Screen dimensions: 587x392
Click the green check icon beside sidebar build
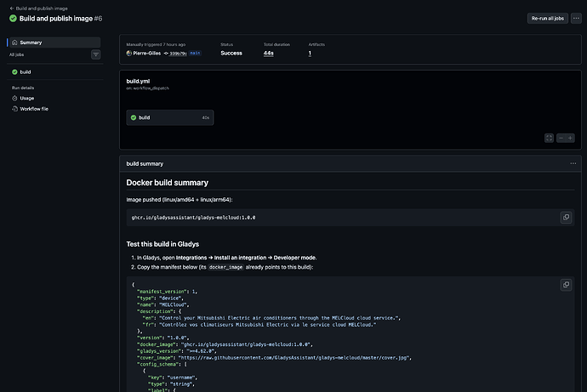[x=14, y=71]
